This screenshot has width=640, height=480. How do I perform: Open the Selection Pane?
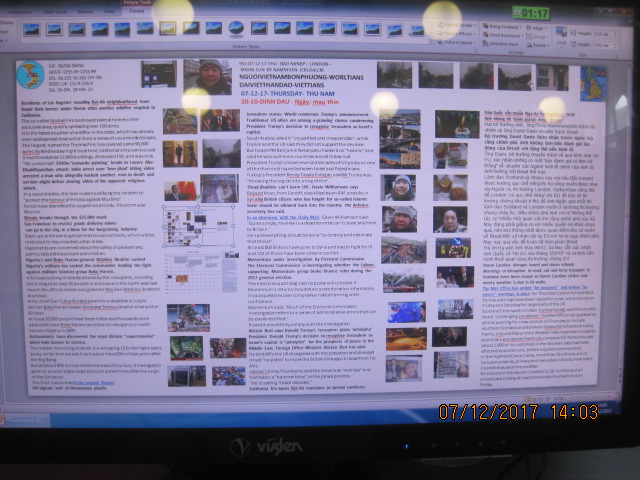point(500,44)
